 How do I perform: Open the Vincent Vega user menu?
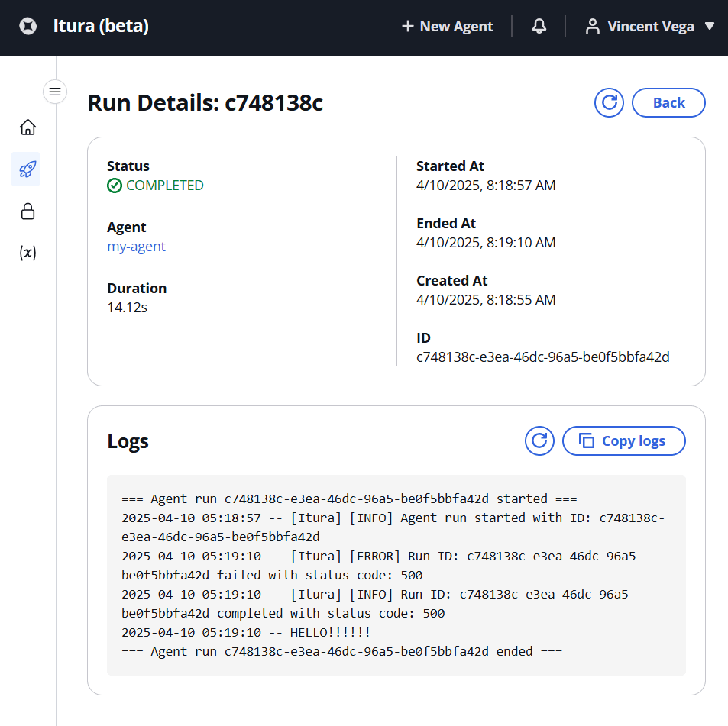coord(649,27)
